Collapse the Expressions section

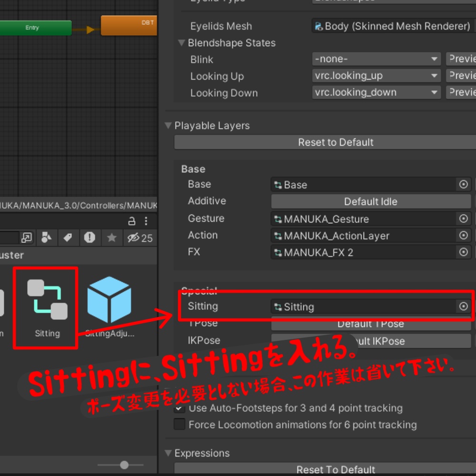pyautogui.click(x=168, y=453)
